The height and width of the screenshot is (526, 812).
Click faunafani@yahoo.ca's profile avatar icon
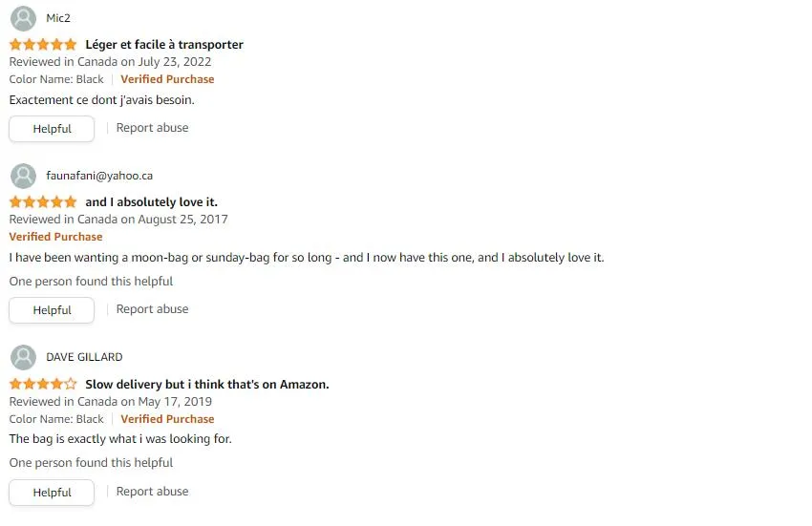click(x=23, y=176)
